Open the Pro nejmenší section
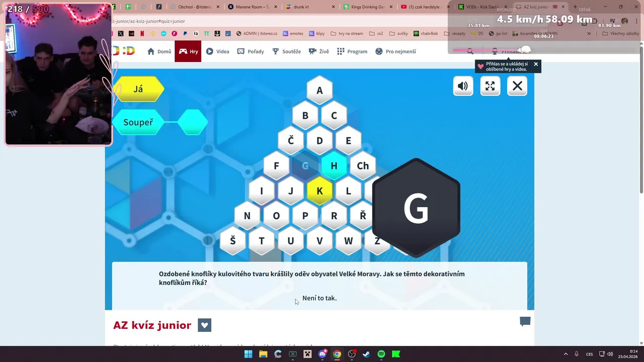Screen dimensions: 644x362 pos(395,51)
